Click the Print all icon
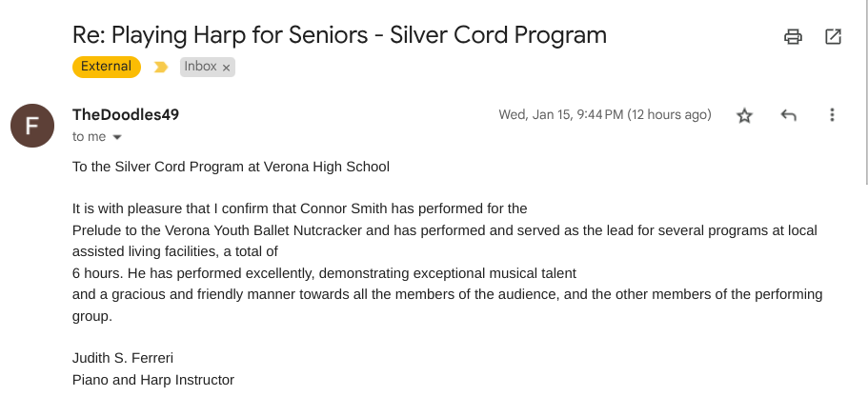868x396 pixels. 793,37
